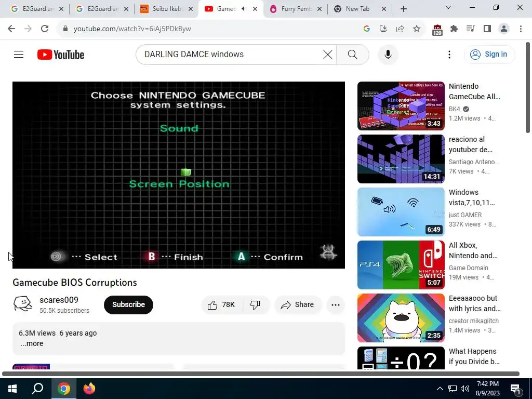Image resolution: width=532 pixels, height=399 pixels.
Task: Clear the search box with X
Action: pos(327,54)
